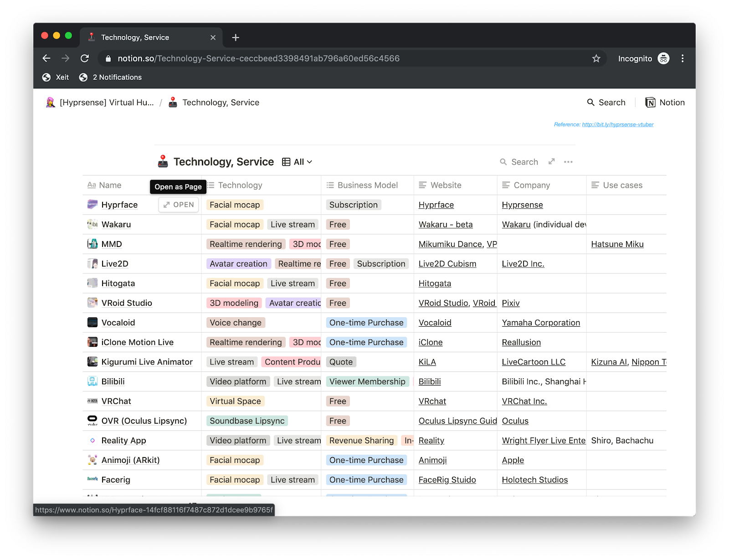
Task: Open the All view dropdown
Action: point(297,162)
